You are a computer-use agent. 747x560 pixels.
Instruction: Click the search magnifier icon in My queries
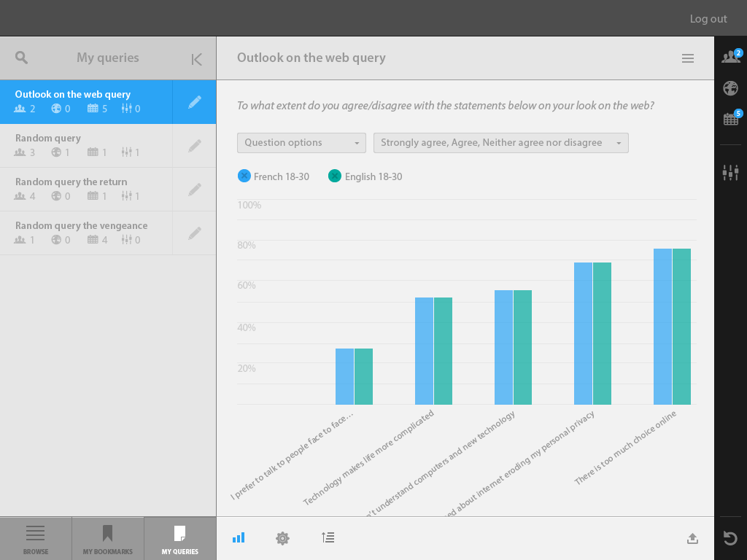click(x=21, y=58)
